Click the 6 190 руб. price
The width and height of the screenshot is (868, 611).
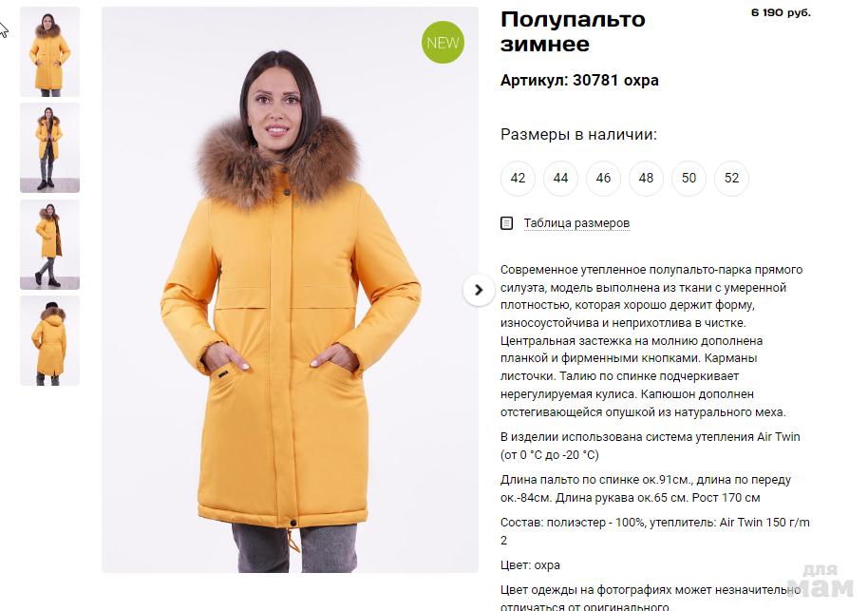pyautogui.click(x=781, y=12)
